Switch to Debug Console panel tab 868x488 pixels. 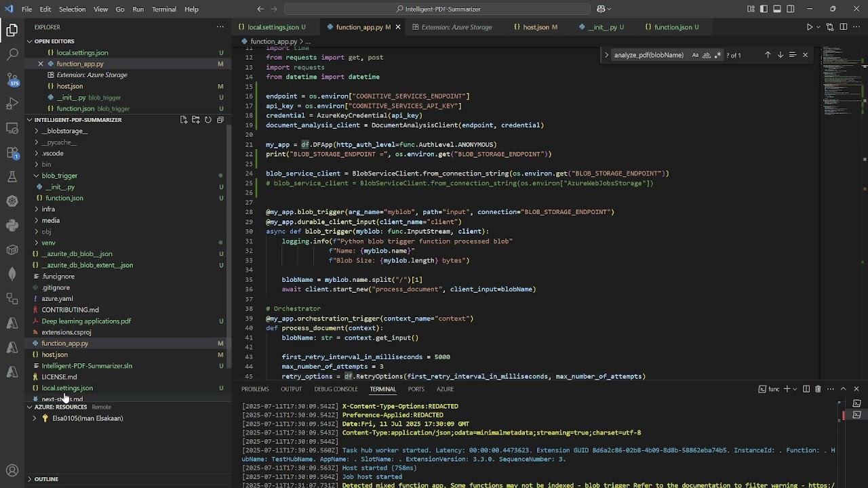(x=336, y=389)
